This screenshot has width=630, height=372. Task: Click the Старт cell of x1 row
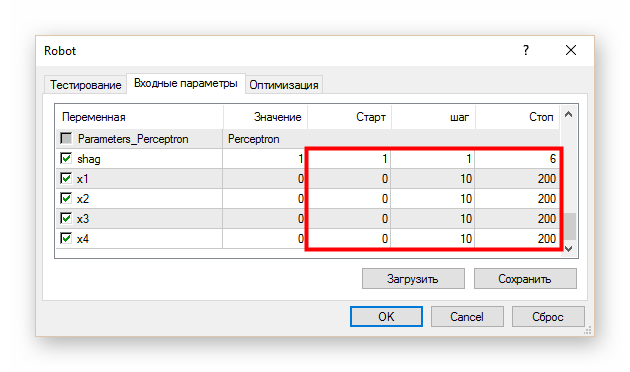click(349, 179)
